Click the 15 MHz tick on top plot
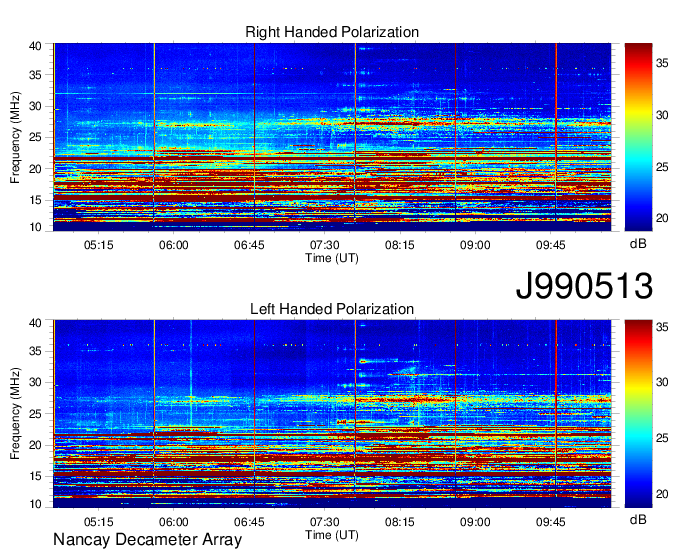680x552 pixels. click(36, 200)
